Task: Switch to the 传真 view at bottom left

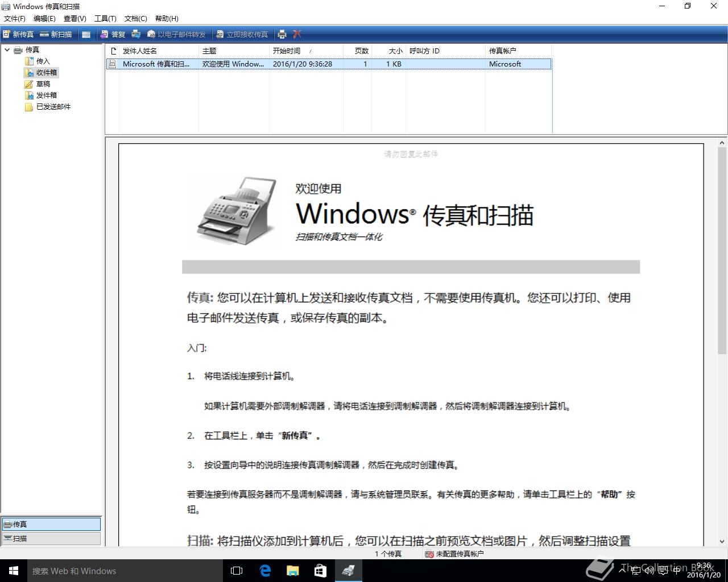Action: point(51,524)
